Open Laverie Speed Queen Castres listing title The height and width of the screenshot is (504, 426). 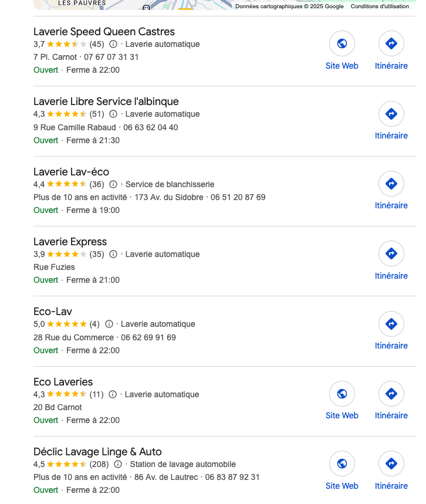[104, 32]
